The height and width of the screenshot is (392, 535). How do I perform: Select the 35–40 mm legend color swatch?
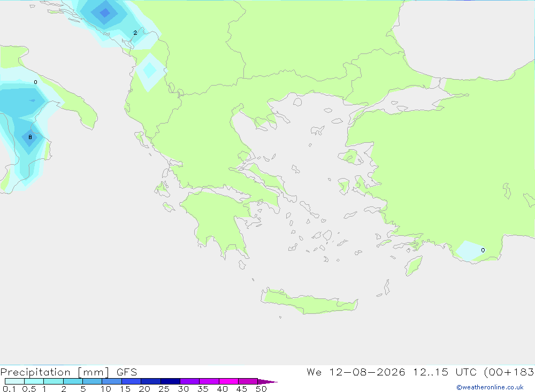(x=209, y=381)
